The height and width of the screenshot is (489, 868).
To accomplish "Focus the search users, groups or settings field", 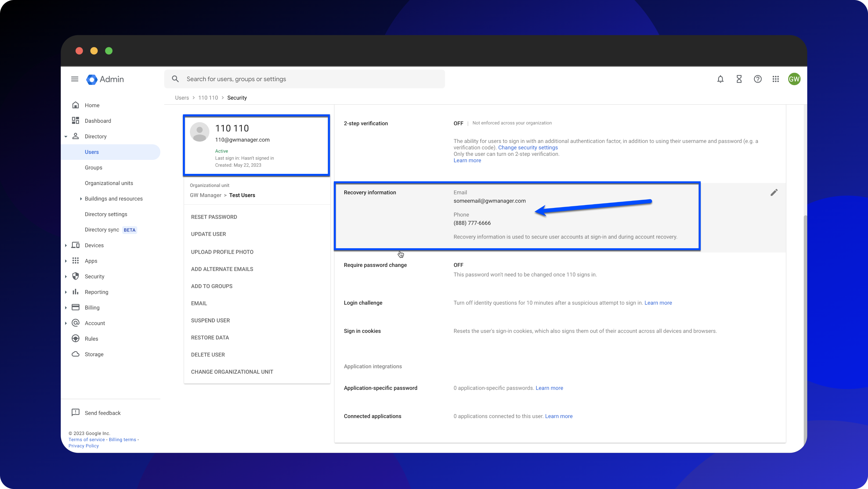I will [x=304, y=79].
